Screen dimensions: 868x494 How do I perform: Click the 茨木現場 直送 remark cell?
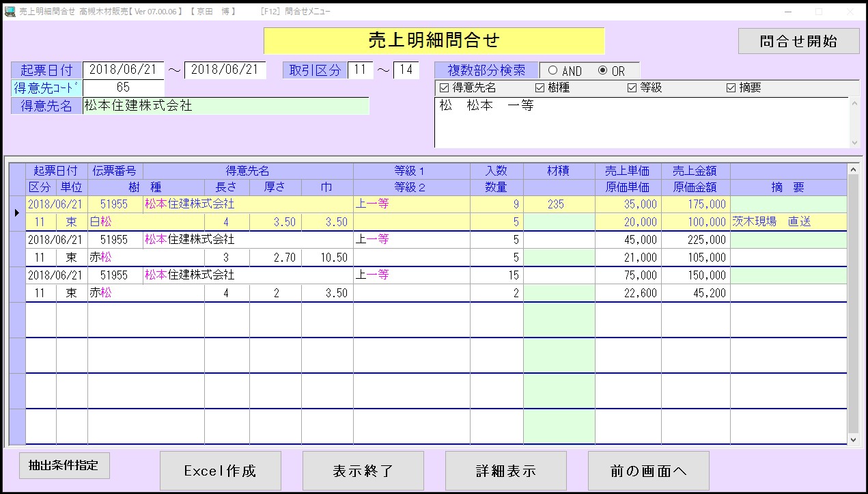788,222
